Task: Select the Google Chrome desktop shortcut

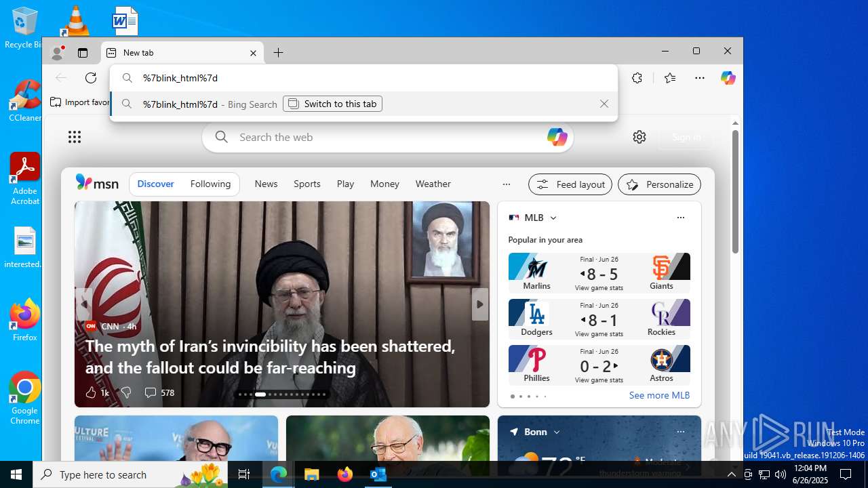Action: click(x=24, y=399)
